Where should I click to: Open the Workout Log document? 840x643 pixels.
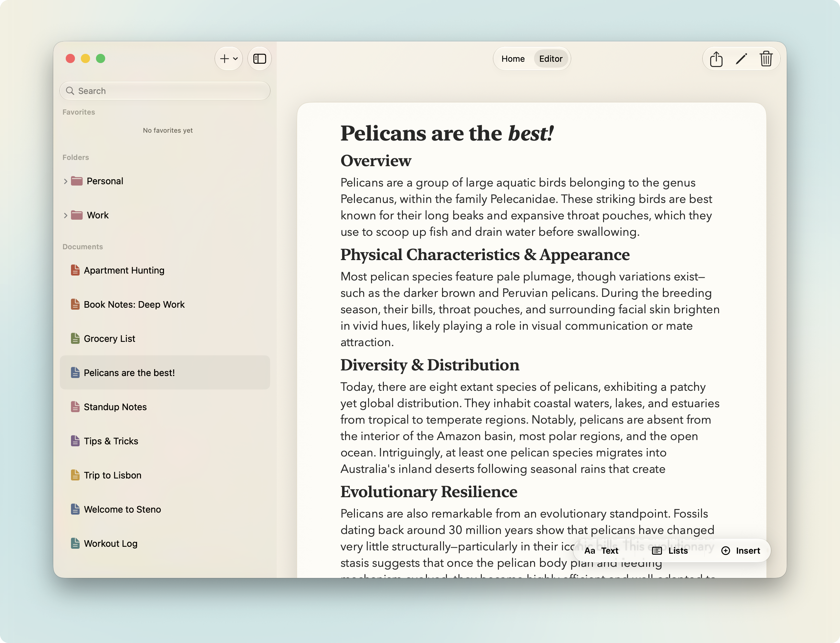(165, 543)
